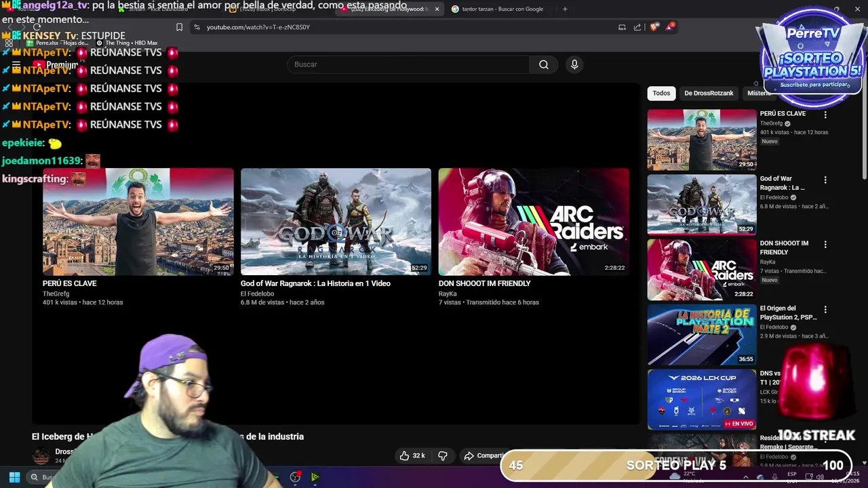Screen dimensions: 868x488
Task: Play end-screen ARC Raiders thumbnail
Action: (x=534, y=222)
